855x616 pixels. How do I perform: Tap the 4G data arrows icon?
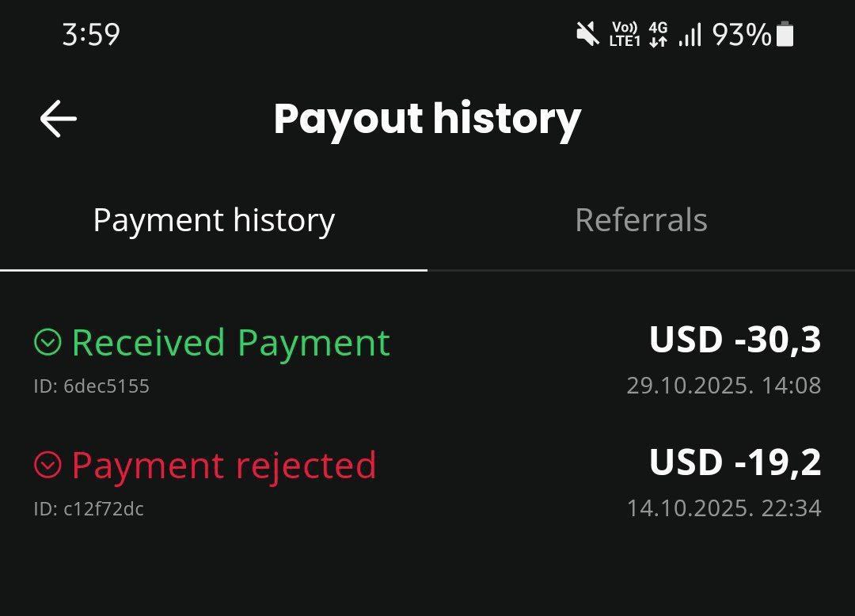point(658,34)
